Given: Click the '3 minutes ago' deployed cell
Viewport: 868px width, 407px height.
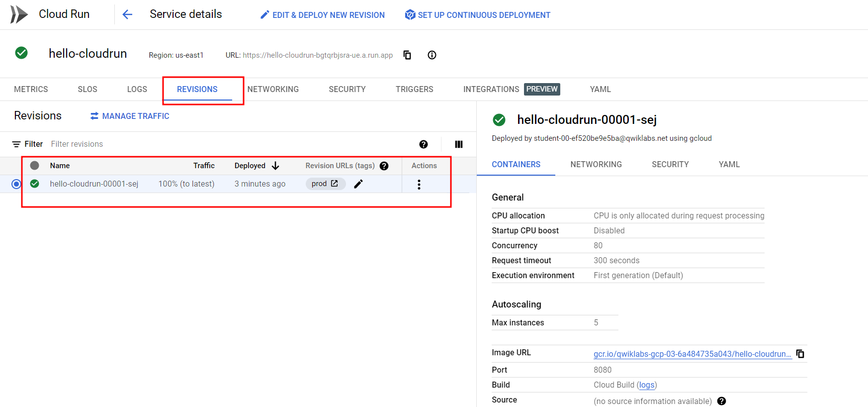Looking at the screenshot, I should [x=260, y=184].
